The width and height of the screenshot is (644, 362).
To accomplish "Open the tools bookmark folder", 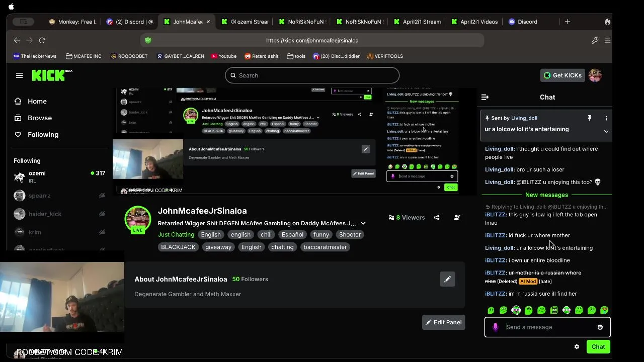I will [296, 56].
